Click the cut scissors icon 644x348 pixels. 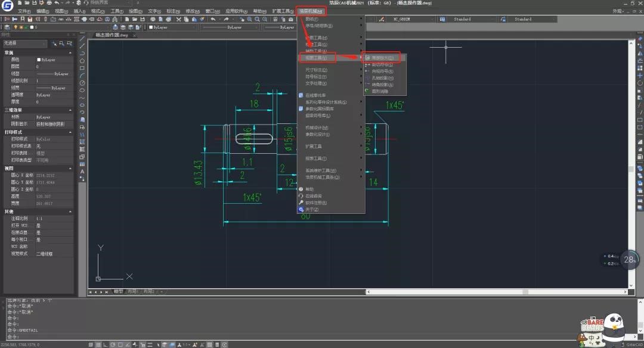[x=179, y=19]
